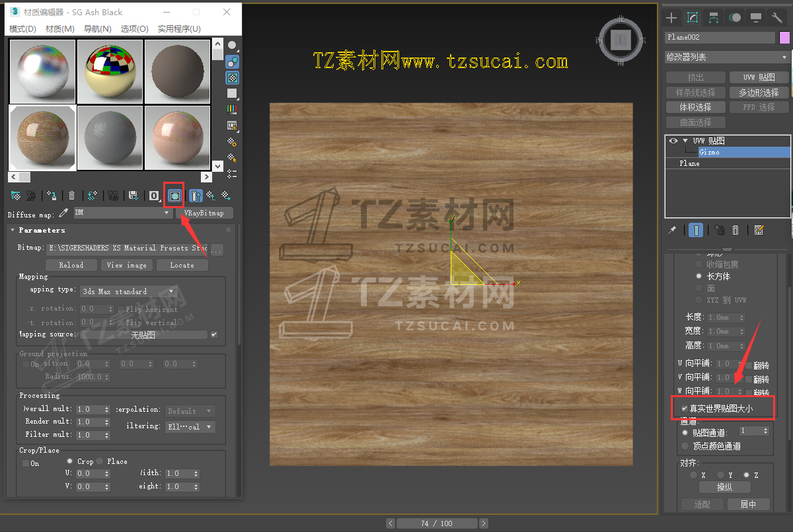This screenshot has height=532, width=793.
Task: Open the Display tab monitor icon
Action: [x=756, y=18]
